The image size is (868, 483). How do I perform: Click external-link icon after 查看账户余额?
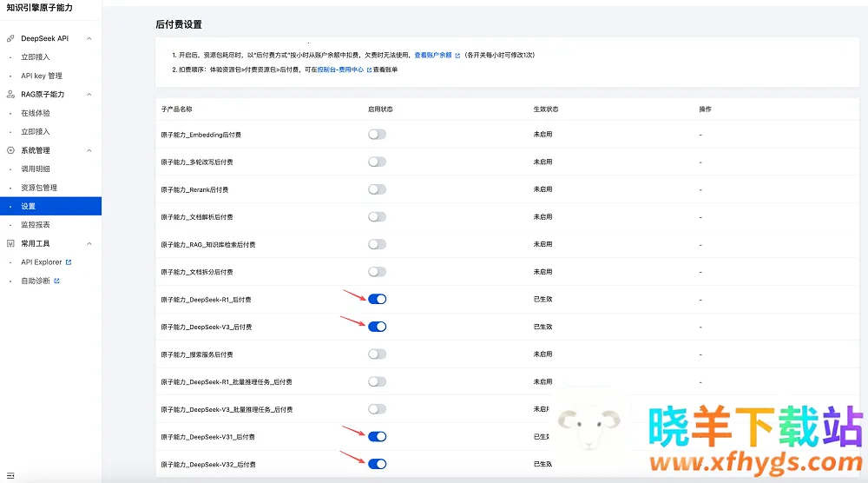tap(457, 55)
